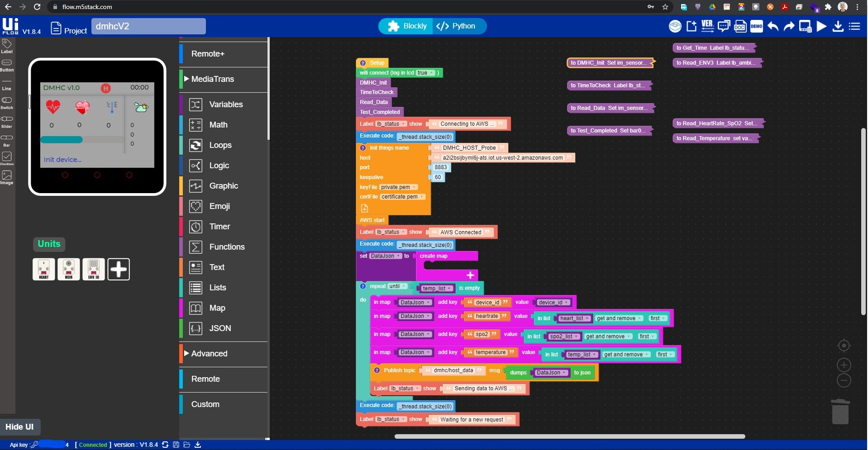Screen dimensions: 868x450
Task: Create a new project file
Action: 692,26
